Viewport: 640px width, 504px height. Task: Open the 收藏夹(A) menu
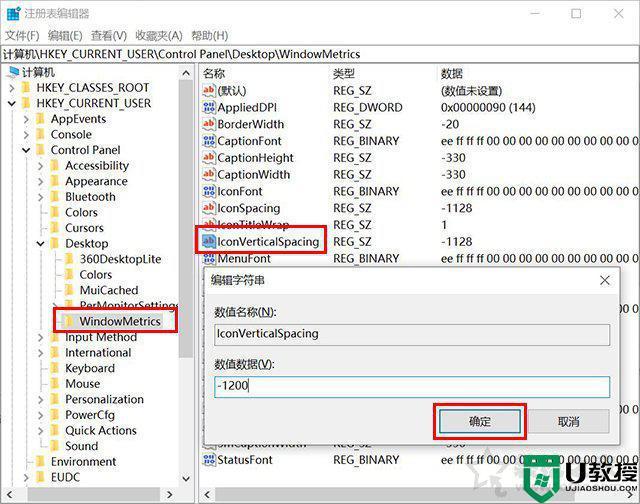pos(159,36)
